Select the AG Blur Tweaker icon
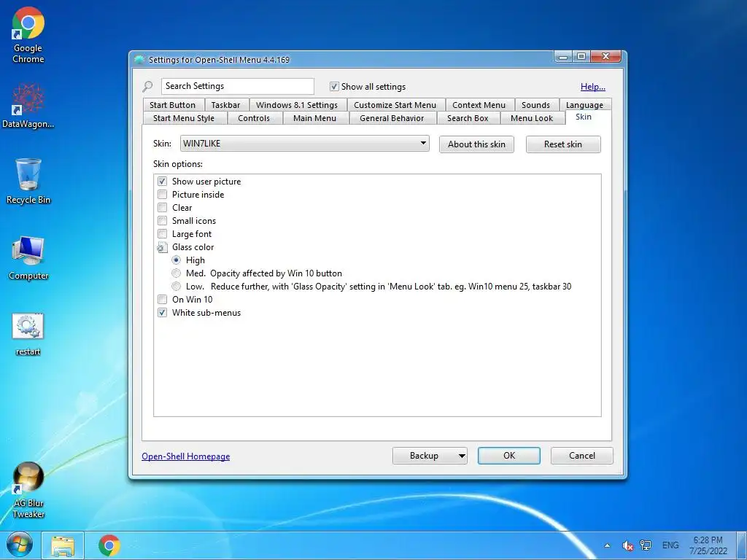The image size is (747, 560). pyautogui.click(x=28, y=491)
